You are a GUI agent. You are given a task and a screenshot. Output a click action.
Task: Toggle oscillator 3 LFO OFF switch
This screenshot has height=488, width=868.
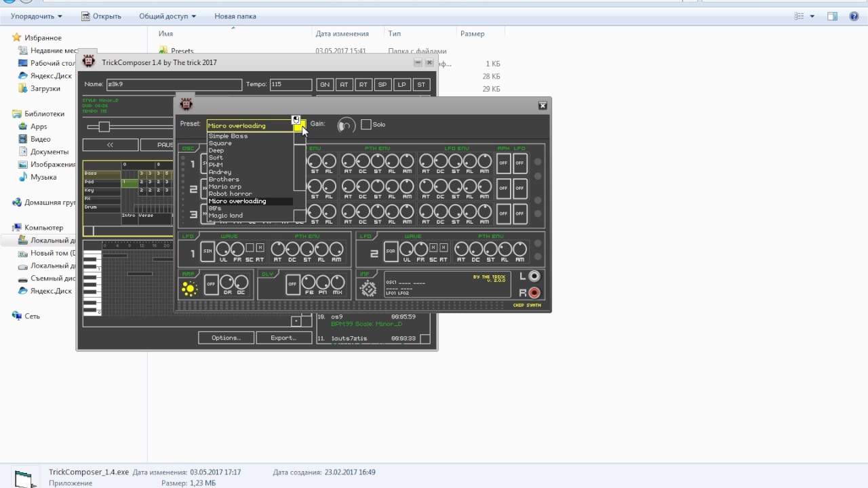[x=520, y=213]
